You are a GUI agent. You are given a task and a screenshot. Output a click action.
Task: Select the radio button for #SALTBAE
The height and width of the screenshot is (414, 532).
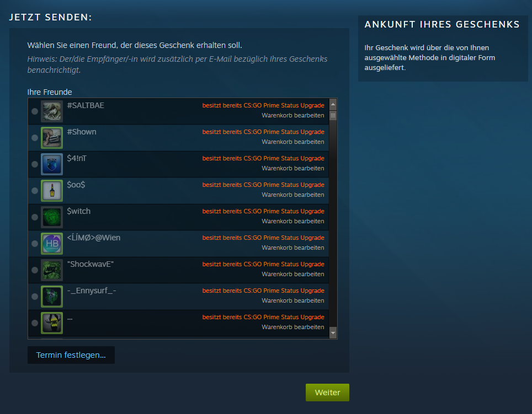35,111
